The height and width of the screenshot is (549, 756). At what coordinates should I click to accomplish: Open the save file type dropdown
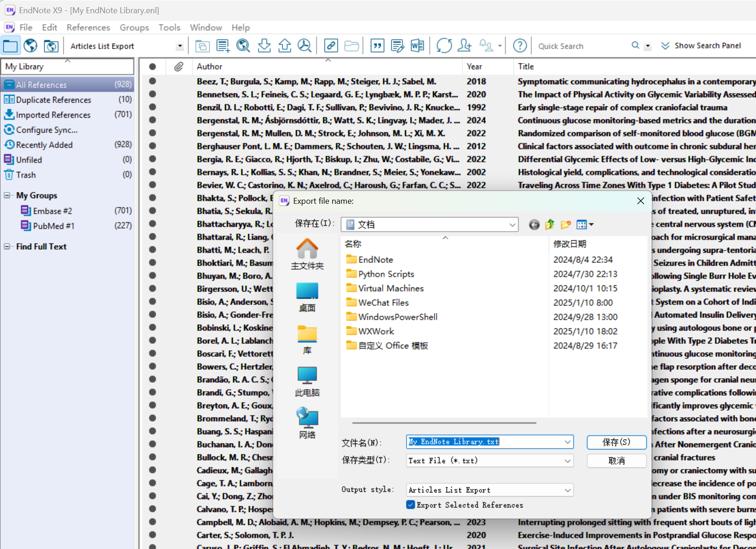567,461
